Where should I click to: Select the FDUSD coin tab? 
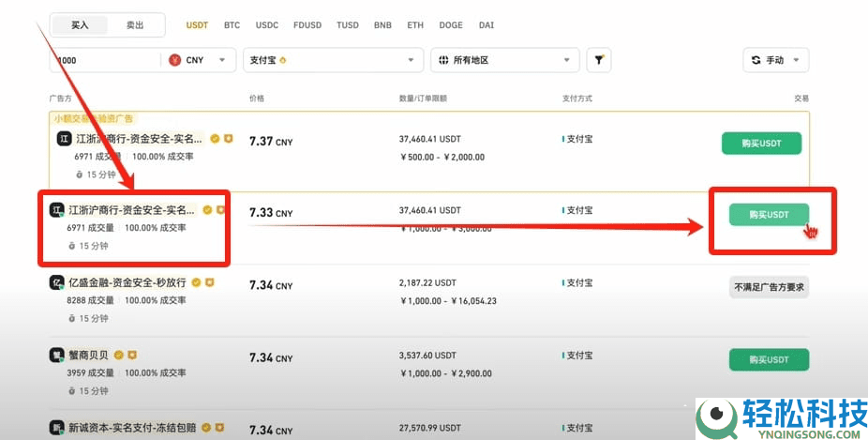point(307,25)
